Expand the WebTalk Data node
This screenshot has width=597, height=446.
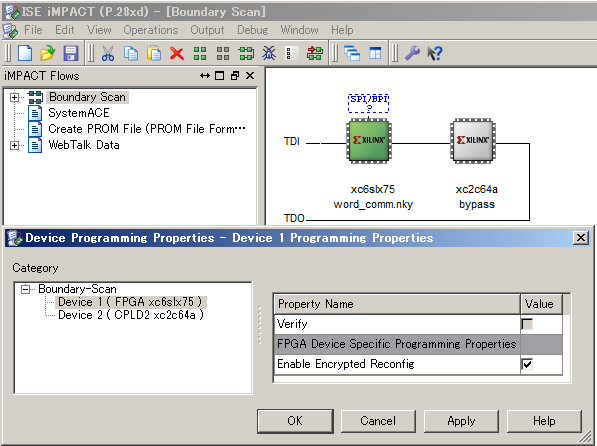tap(14, 145)
